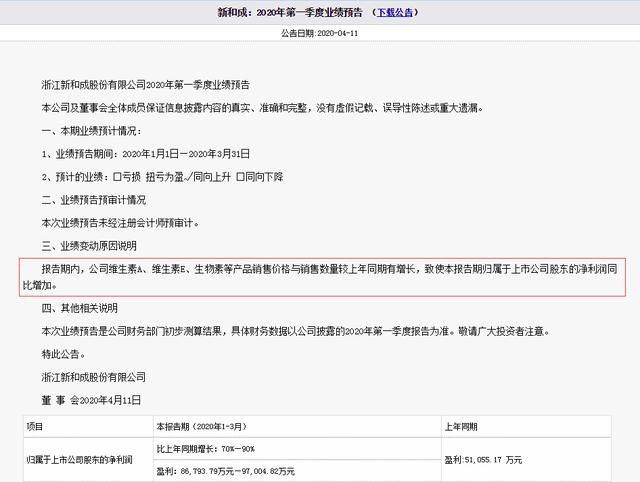Click the highlighted paragraph about 维生素A、维生素E
Image resolution: width=640 pixels, height=482 pixels.
click(322, 277)
